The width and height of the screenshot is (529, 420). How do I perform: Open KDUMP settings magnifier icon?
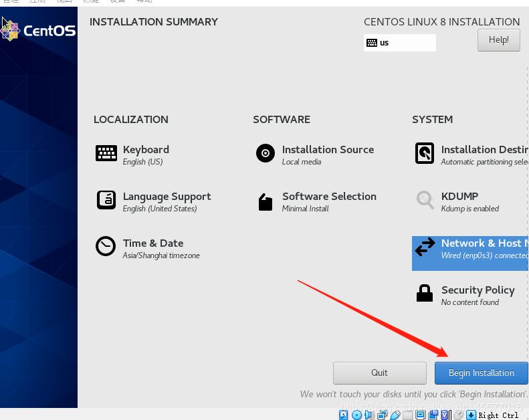[x=425, y=200]
